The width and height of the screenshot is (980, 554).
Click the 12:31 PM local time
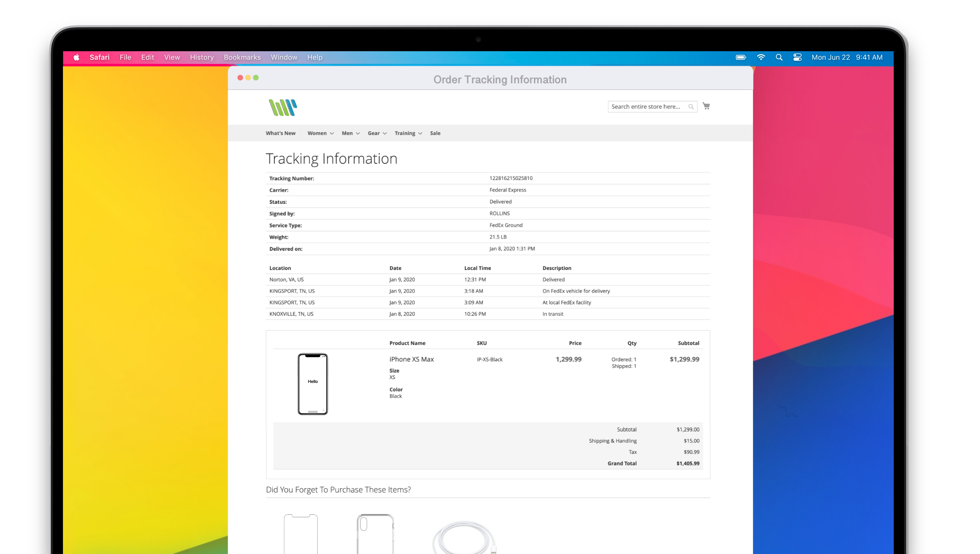(x=475, y=279)
